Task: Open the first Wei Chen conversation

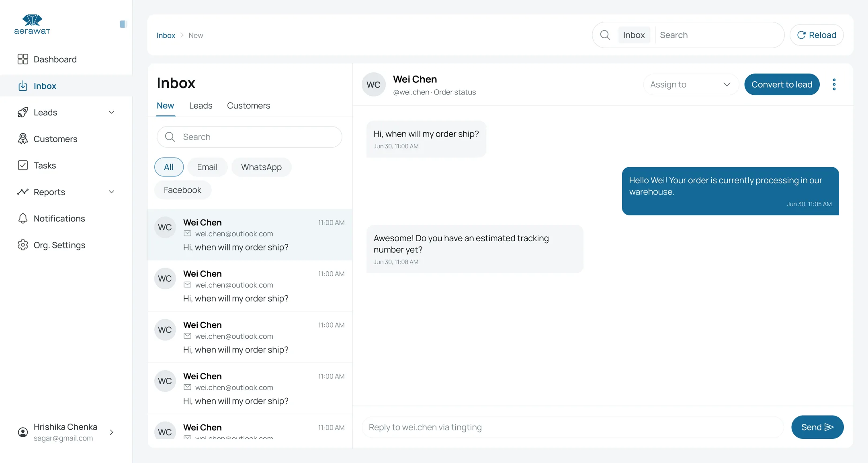Action: [x=250, y=235]
